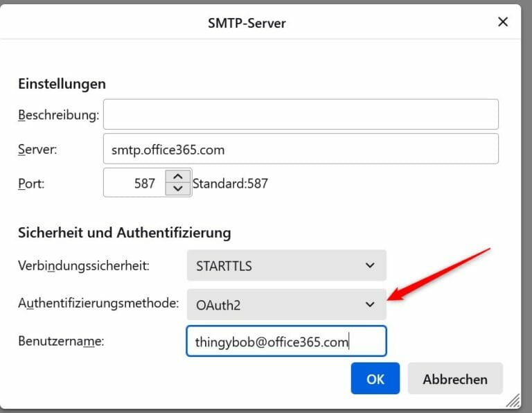Close the SMTP-Server dialog with the X
The height and width of the screenshot is (413, 532).
pos(503,22)
